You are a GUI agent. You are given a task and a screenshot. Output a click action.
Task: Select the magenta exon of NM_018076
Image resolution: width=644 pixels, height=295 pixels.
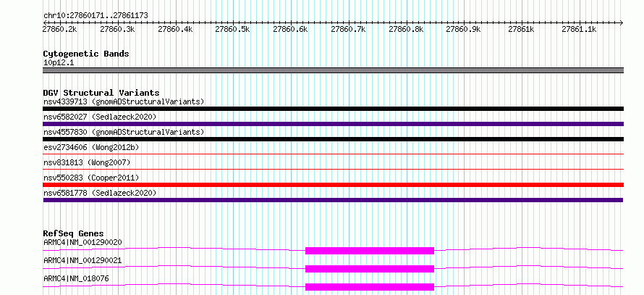coord(370,287)
